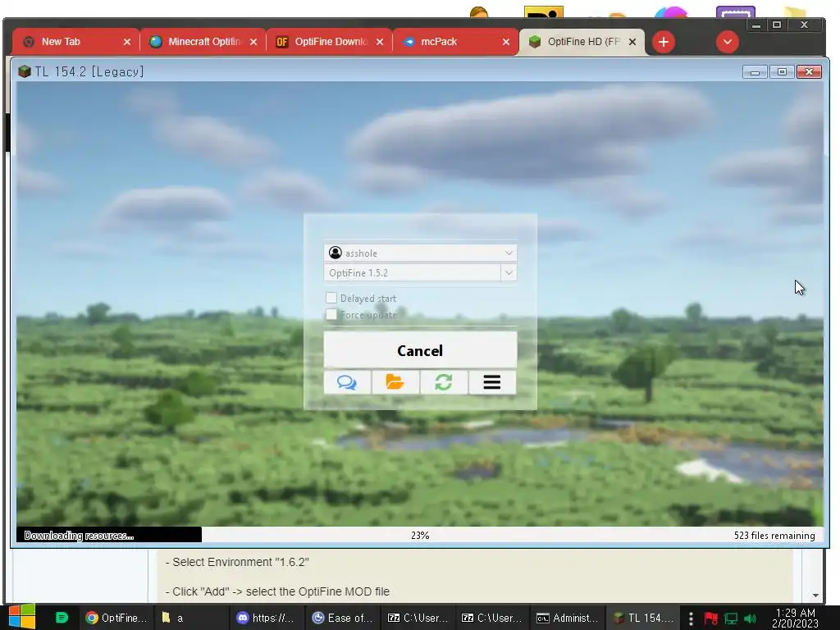Image resolution: width=840 pixels, height=630 pixels.
Task: Click the browser page scrollbar down arrow
Action: tap(815, 596)
